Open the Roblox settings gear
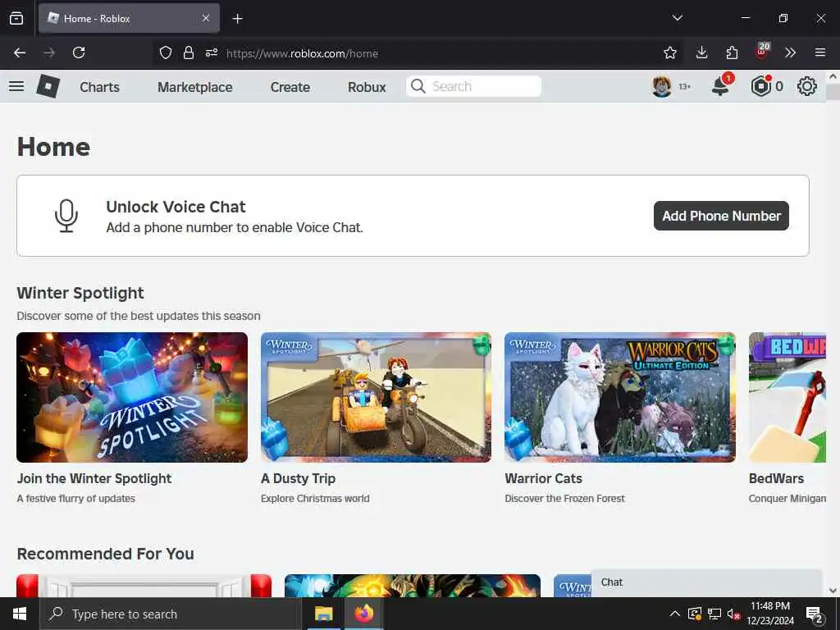840x630 pixels. (x=807, y=86)
